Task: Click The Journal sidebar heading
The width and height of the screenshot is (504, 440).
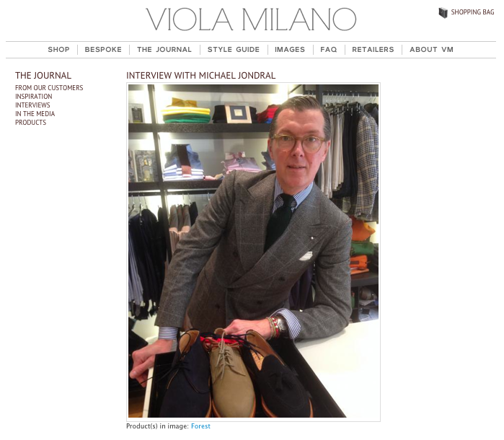Action: pyautogui.click(x=43, y=76)
